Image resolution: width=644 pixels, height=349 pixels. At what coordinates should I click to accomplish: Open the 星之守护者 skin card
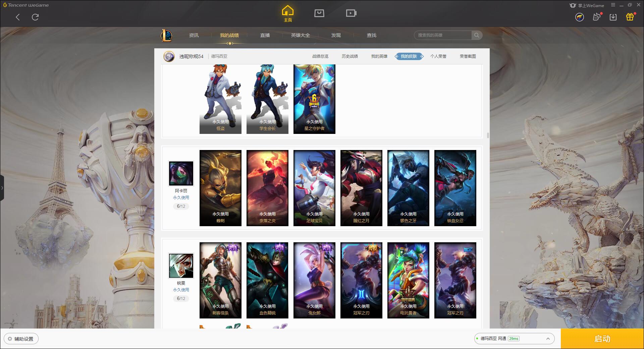tap(314, 99)
